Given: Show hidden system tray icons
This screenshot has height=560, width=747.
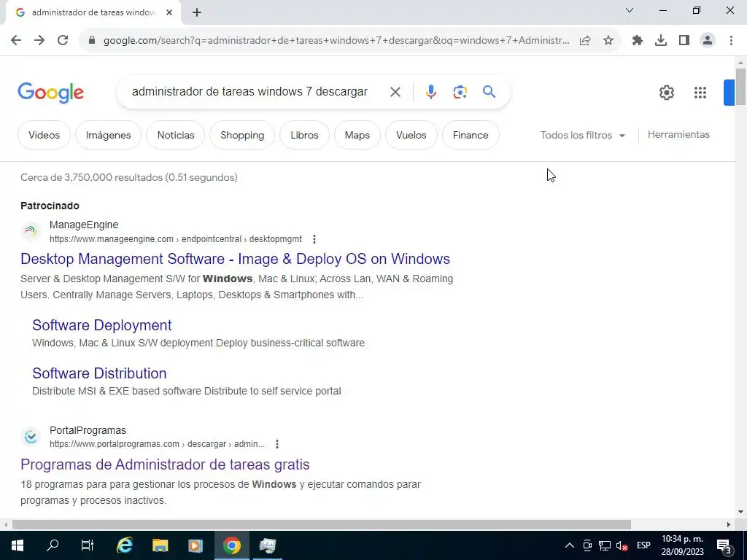Looking at the screenshot, I should (x=569, y=545).
